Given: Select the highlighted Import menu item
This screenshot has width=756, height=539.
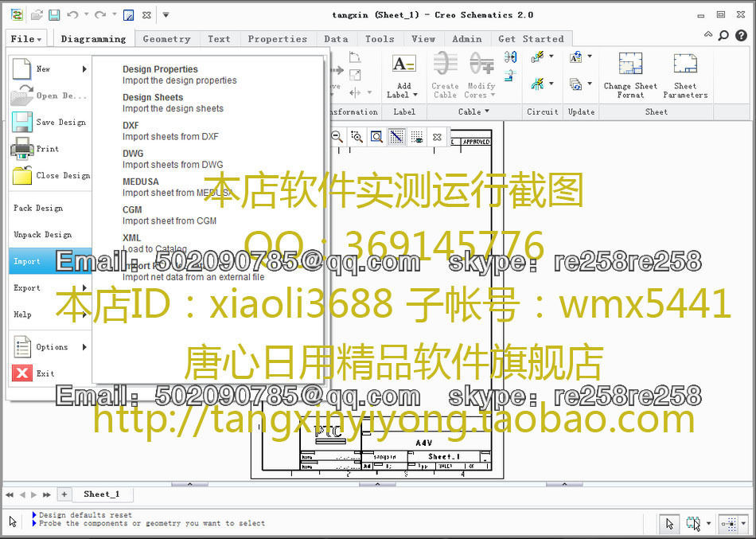Looking at the screenshot, I should tap(50, 261).
